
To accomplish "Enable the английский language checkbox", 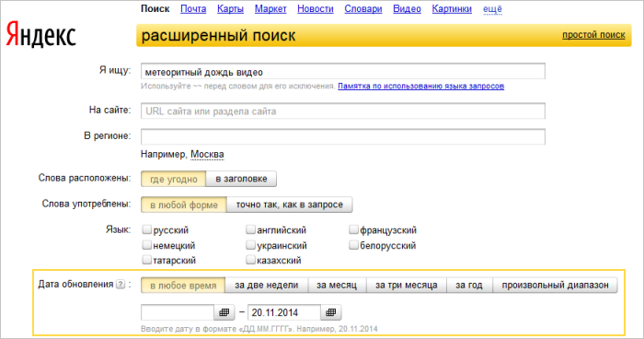I will [250, 229].
